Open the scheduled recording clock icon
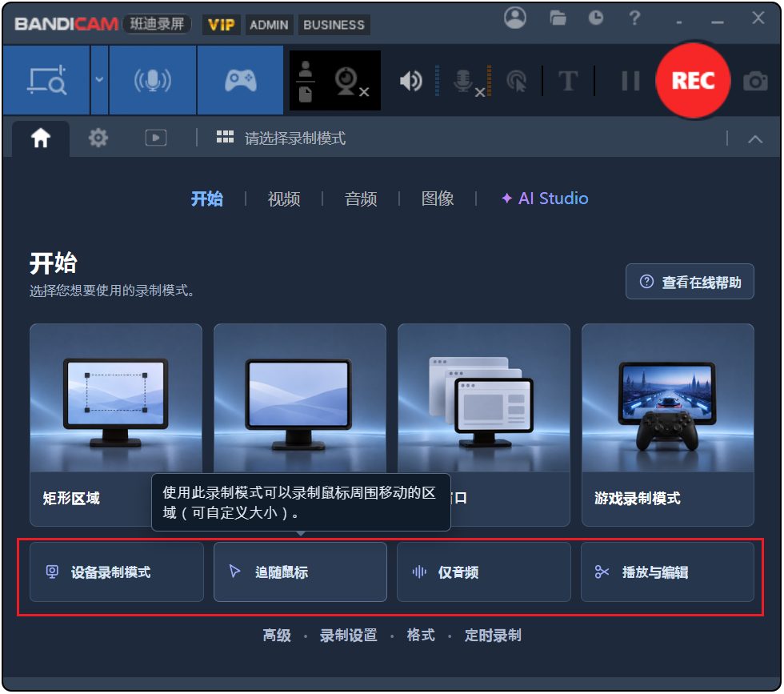This screenshot has width=784, height=694. [595, 18]
